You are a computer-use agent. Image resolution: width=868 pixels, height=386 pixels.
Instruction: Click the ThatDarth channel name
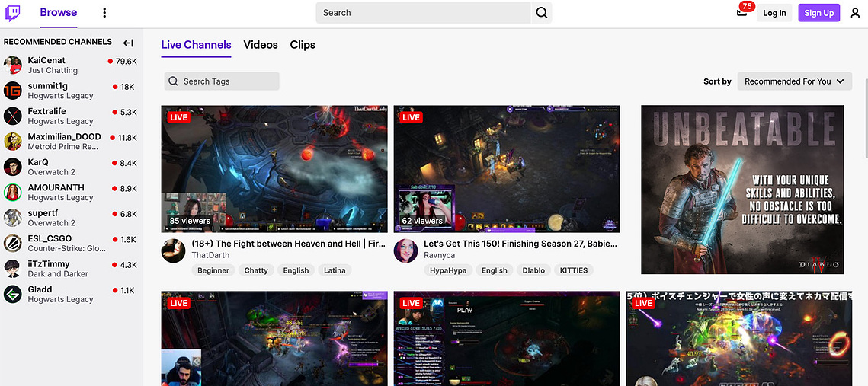pos(210,255)
